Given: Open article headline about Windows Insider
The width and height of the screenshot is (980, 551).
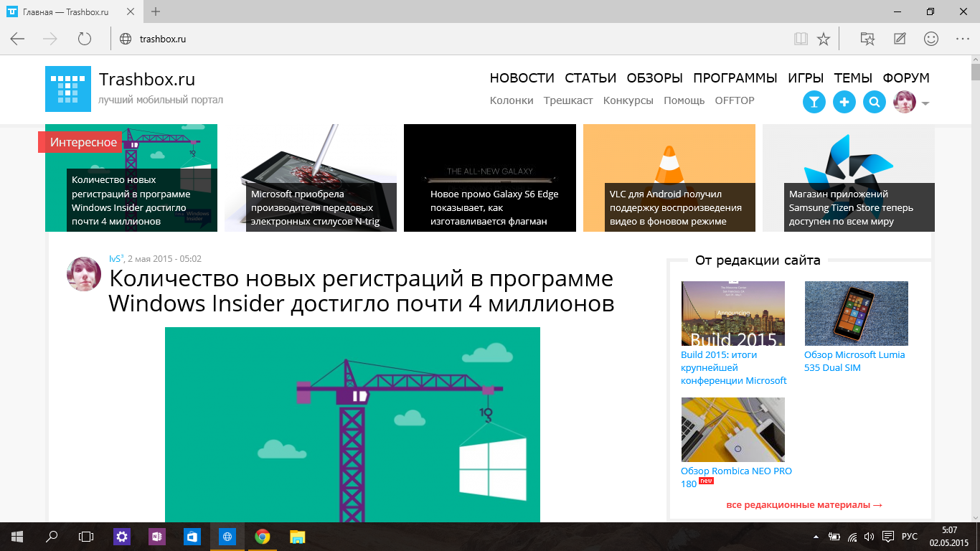Looking at the screenshot, I should pyautogui.click(x=362, y=291).
